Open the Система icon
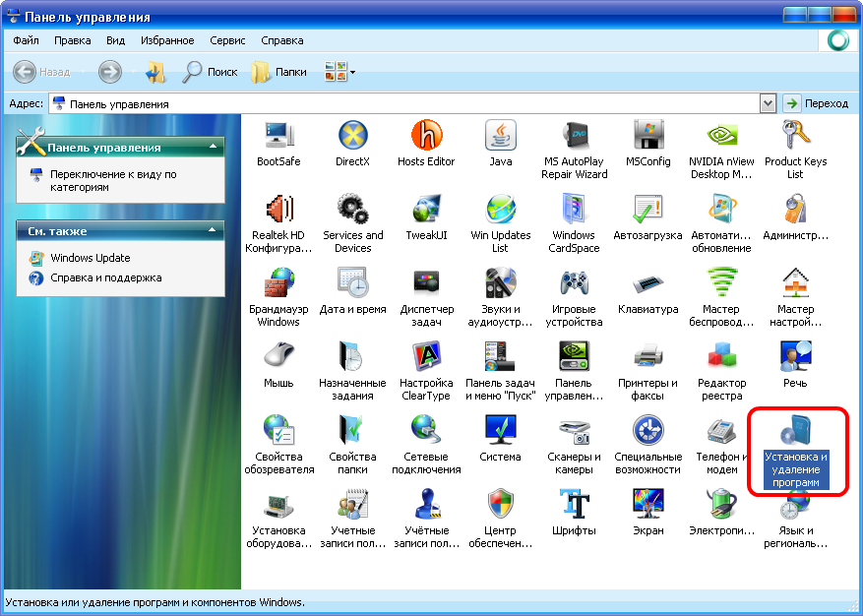863x616 pixels. [500, 431]
